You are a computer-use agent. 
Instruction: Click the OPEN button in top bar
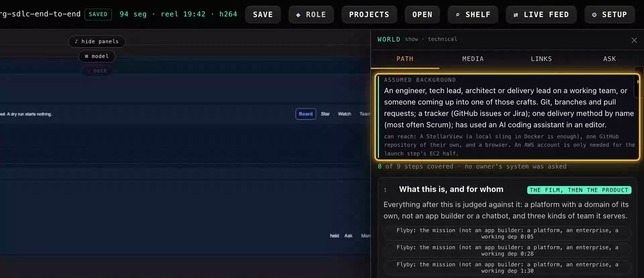tap(422, 14)
